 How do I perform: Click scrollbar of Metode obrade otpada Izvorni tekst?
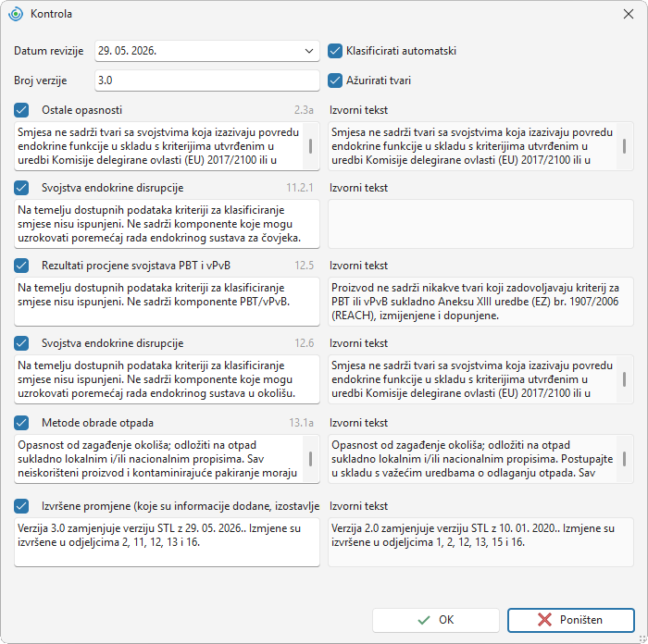[x=624, y=459]
